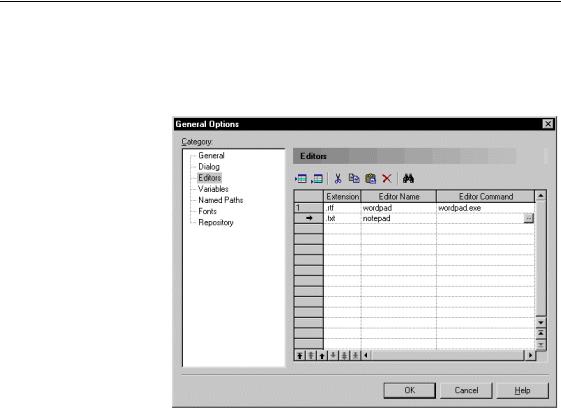Click the .rtf extension cell
Viewport: 561px width, 408px height.
(x=342, y=208)
